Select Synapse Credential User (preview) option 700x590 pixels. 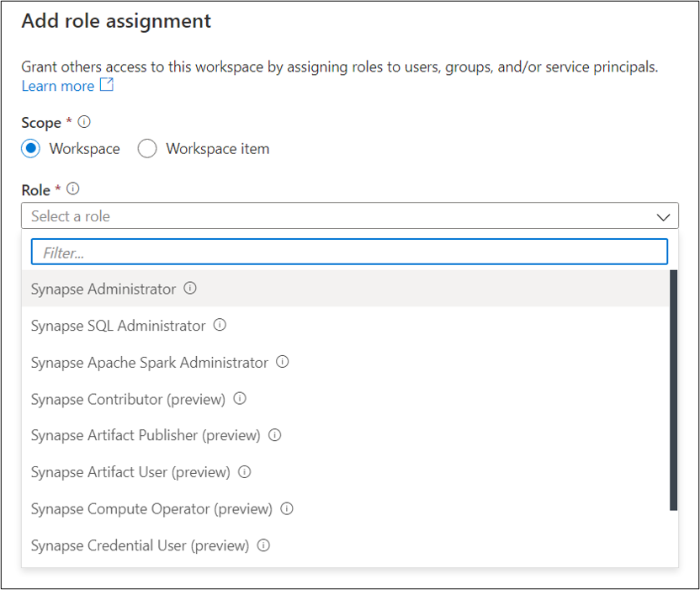pos(140,545)
